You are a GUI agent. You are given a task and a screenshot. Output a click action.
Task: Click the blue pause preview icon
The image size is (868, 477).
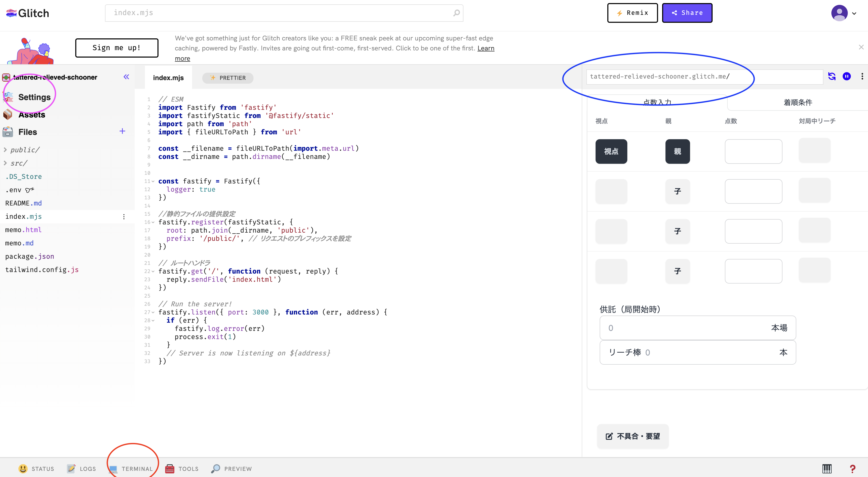846,77
